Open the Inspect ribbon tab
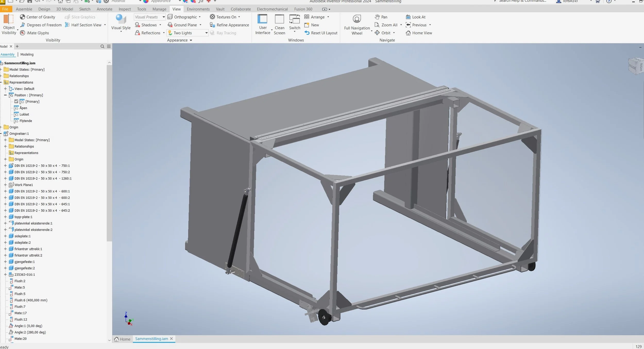 (125, 9)
